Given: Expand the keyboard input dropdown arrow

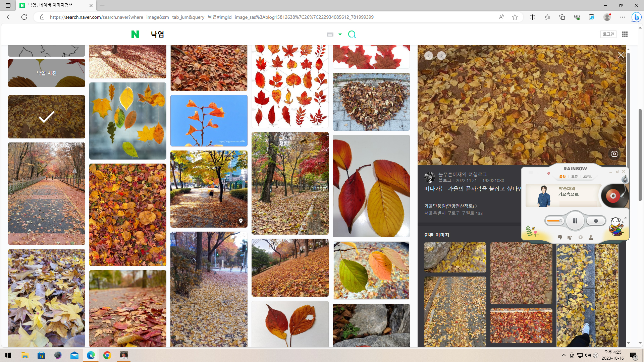Looking at the screenshot, I should [340, 34].
